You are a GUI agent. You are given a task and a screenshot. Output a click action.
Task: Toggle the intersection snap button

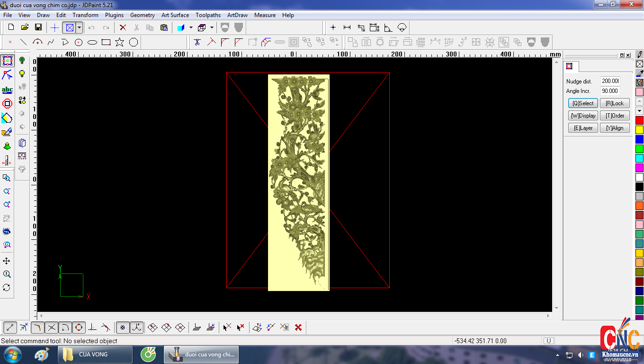tap(52, 327)
